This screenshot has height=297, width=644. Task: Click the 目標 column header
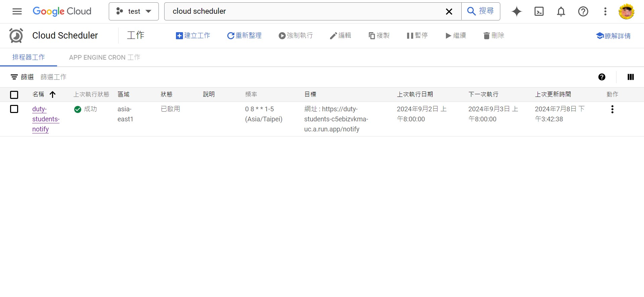pyautogui.click(x=310, y=95)
